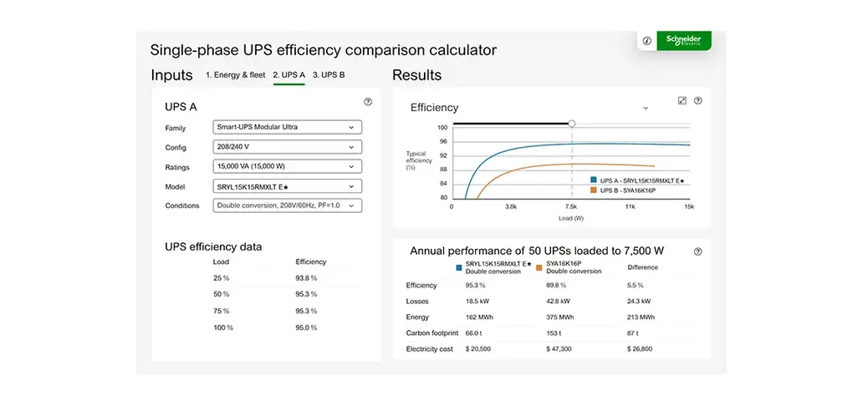
Task: Click '95.3 %' efficiency in the 75 % row
Action: 306,311
